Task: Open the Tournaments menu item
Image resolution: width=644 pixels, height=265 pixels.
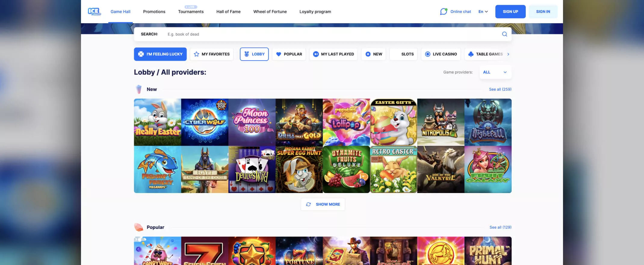Action: pyautogui.click(x=191, y=11)
